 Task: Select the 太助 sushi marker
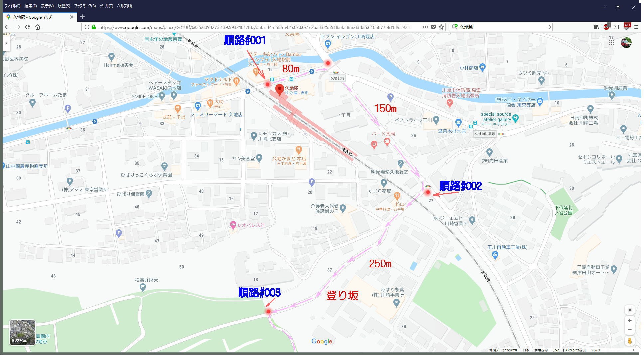tap(210, 103)
